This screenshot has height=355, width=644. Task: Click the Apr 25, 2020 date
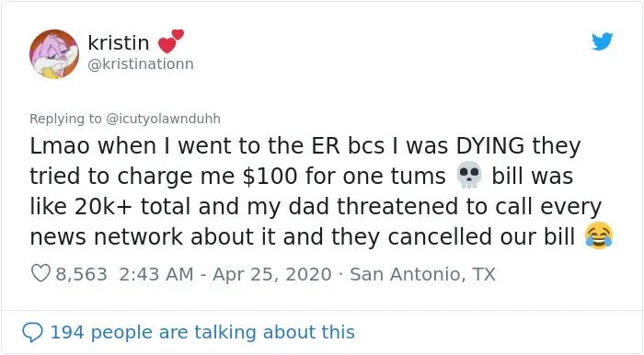(x=272, y=274)
